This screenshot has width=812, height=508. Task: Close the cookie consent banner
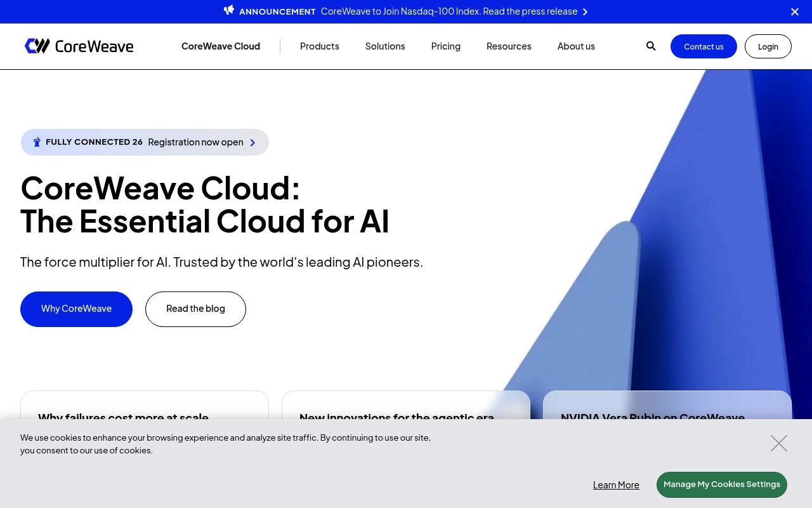tap(779, 443)
